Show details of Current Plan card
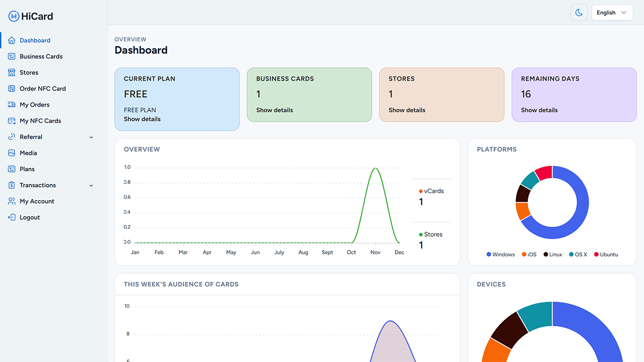 pyautogui.click(x=142, y=119)
